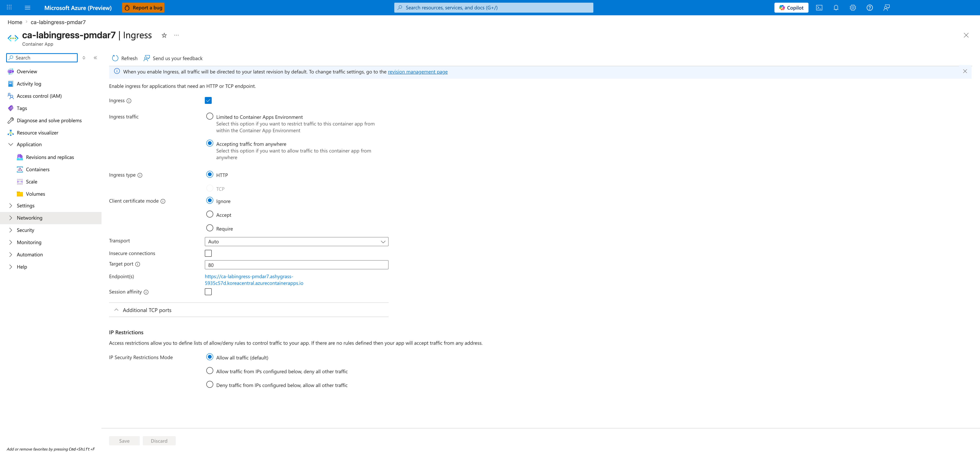
Task: Expand the Security group in sidebar
Action: (x=11, y=230)
